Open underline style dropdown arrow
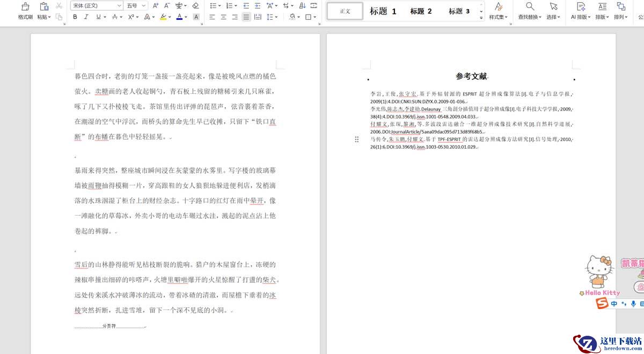Viewport: 644px width, 354px height. (x=104, y=17)
